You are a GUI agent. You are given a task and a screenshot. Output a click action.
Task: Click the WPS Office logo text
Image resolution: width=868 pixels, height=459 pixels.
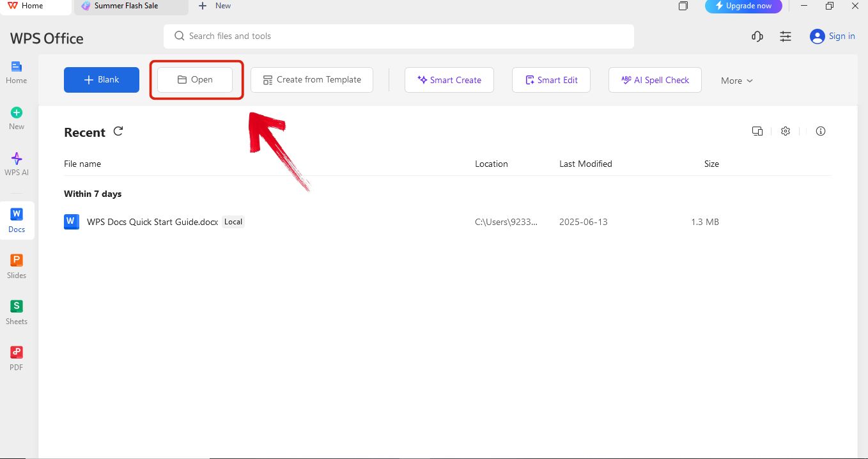(x=47, y=38)
